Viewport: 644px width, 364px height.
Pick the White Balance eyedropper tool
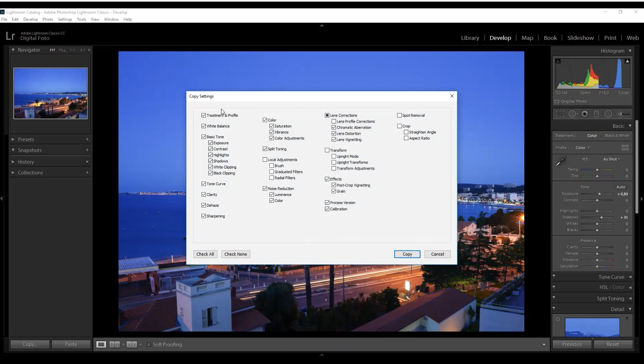tap(561, 161)
